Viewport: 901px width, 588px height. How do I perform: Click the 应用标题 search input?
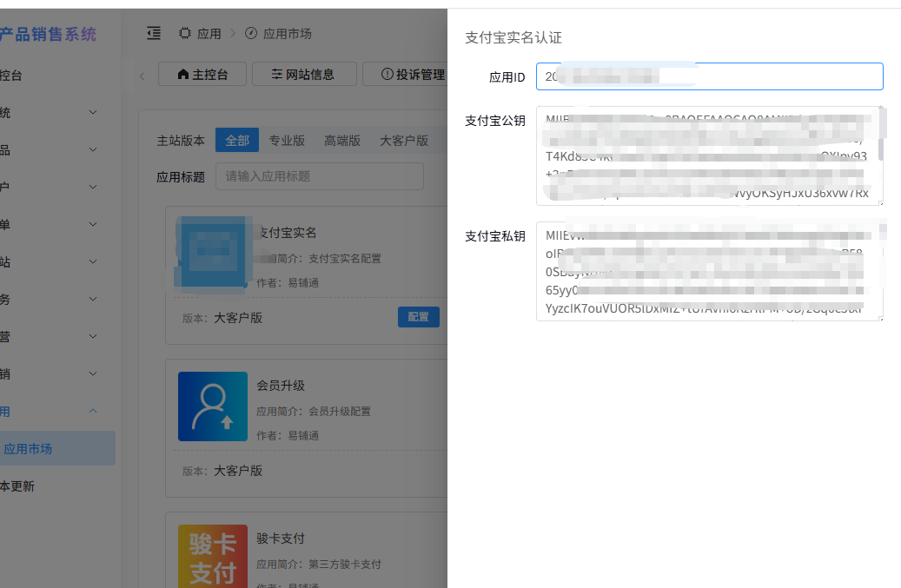point(319,176)
